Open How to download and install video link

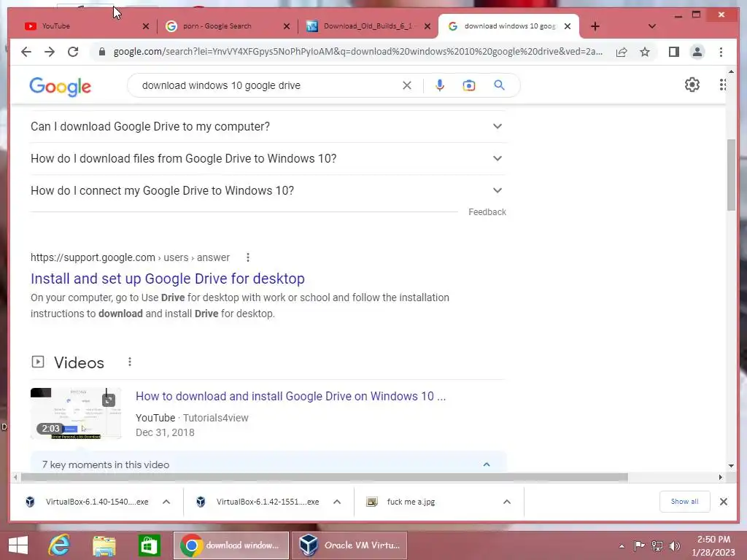click(290, 396)
